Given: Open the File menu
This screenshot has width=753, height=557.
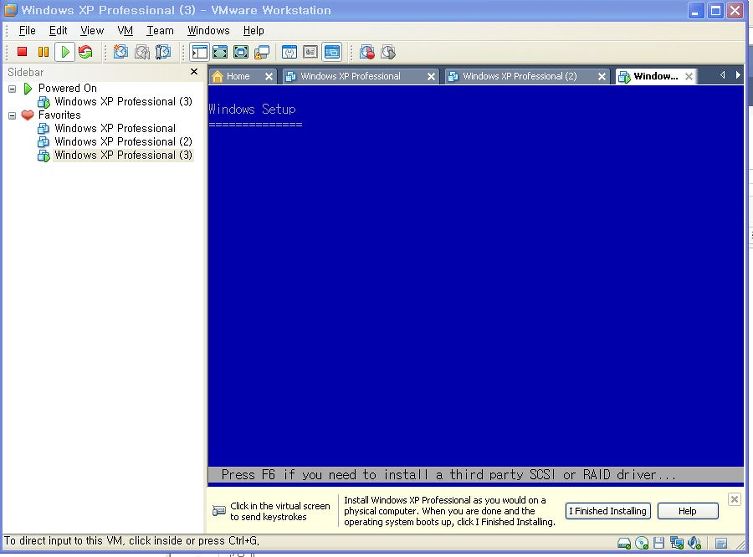Looking at the screenshot, I should tap(27, 31).
